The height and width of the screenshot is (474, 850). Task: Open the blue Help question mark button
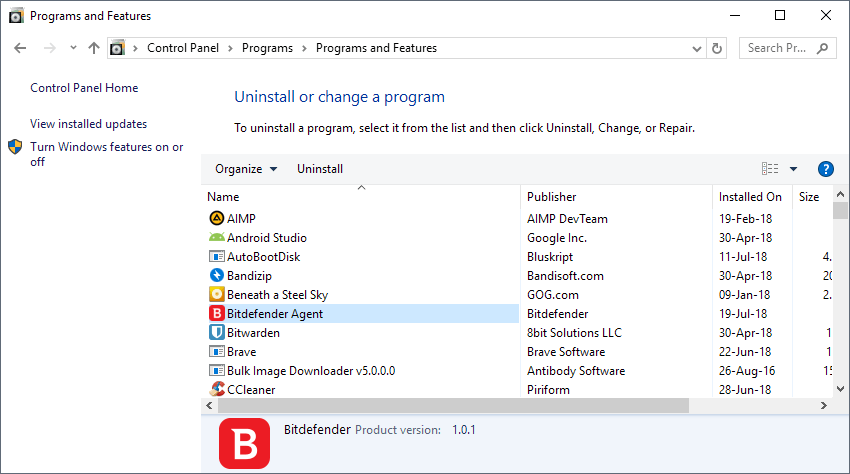click(825, 169)
